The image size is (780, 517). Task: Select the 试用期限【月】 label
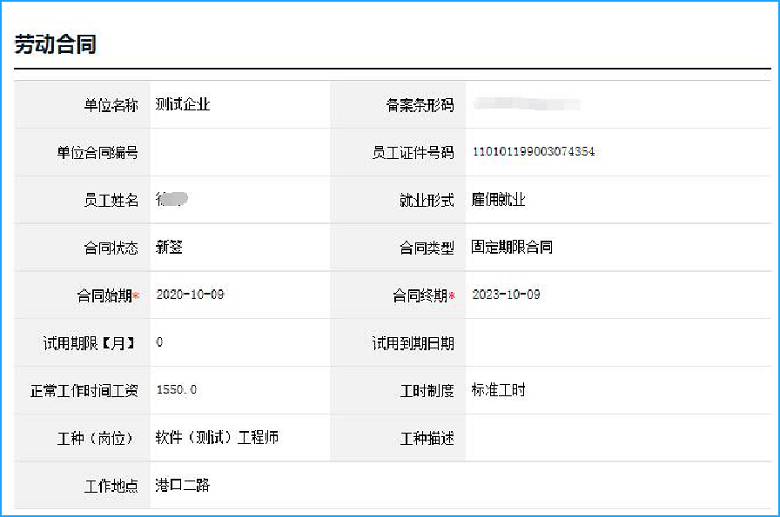coord(90,343)
